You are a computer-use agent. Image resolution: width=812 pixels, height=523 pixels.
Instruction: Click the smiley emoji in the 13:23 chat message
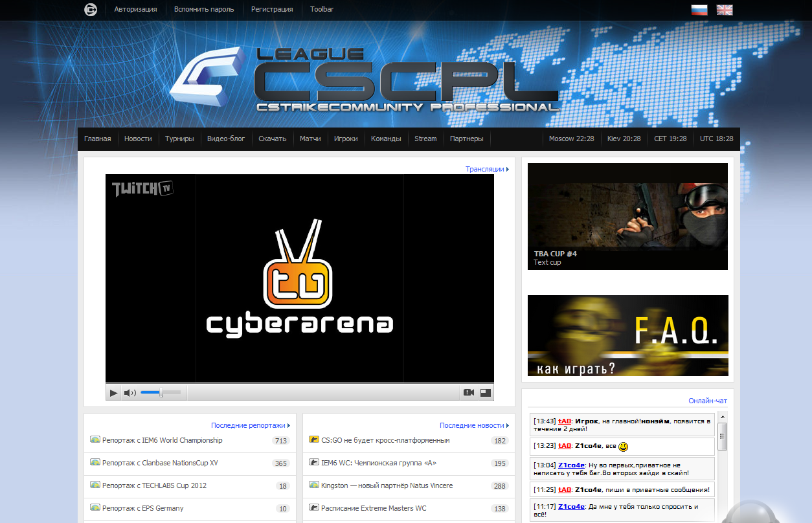[623, 447]
